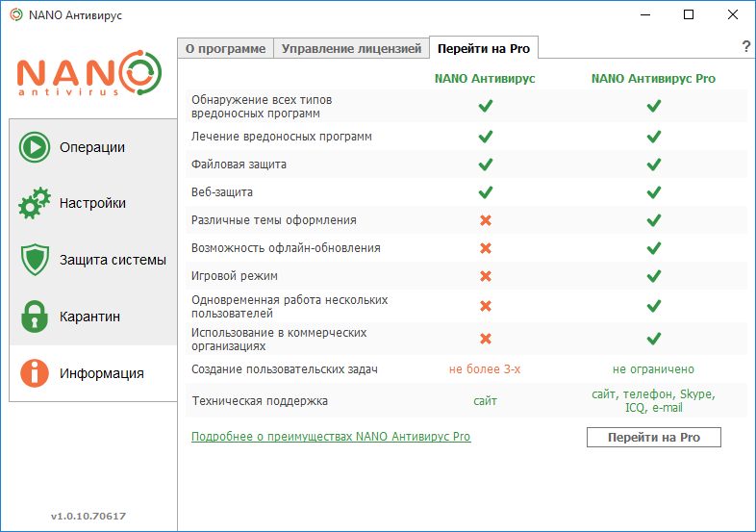Open the Защита системы section label

point(113,260)
